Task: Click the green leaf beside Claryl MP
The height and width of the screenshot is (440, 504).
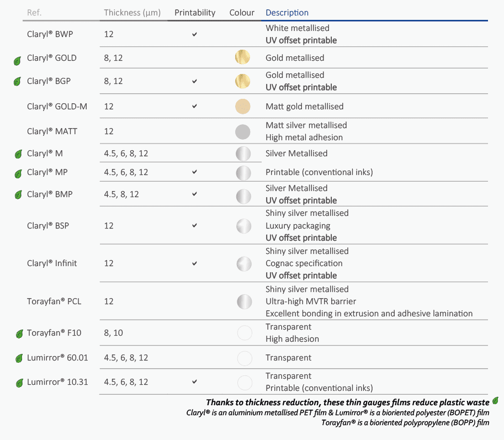Action: 18,174
